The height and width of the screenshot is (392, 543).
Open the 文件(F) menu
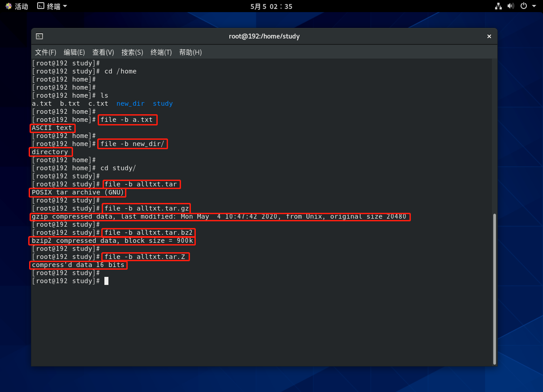(46, 52)
